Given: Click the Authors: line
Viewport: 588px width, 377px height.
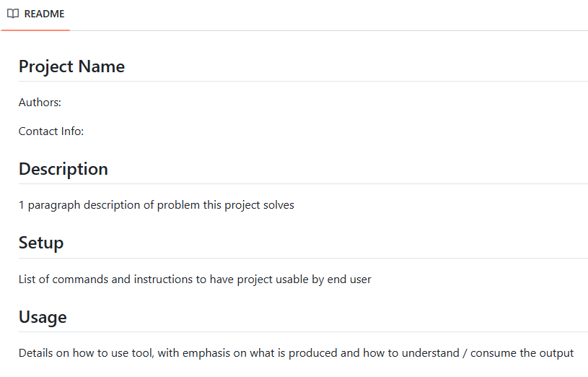Looking at the screenshot, I should coord(40,103).
